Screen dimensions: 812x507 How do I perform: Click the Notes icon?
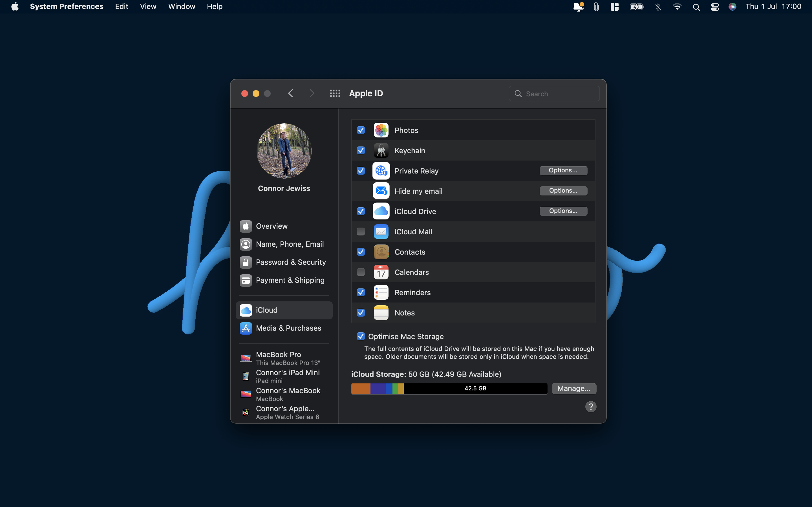tap(381, 313)
